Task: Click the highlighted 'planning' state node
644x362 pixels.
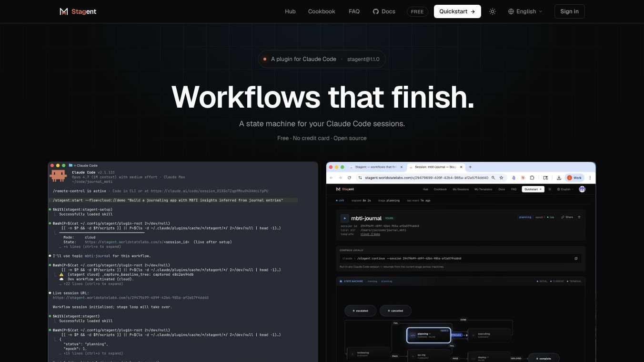Action: (429, 335)
